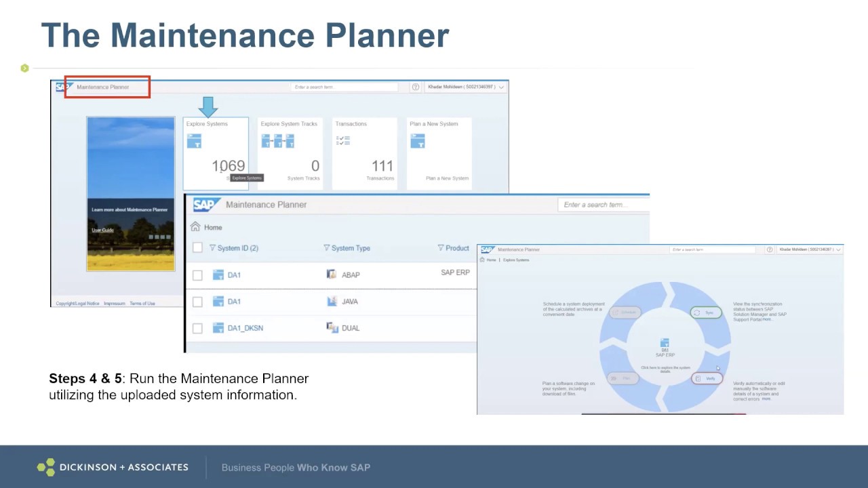Click the DA1 system icon in the cycle center
The width and height of the screenshot is (868, 488).
tap(665, 344)
